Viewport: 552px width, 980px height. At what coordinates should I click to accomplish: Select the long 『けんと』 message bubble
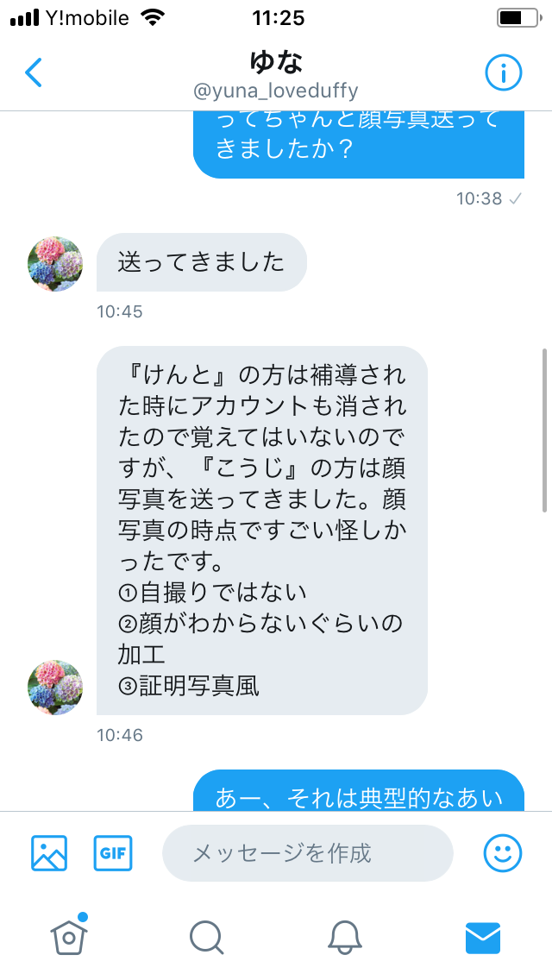coord(262,530)
